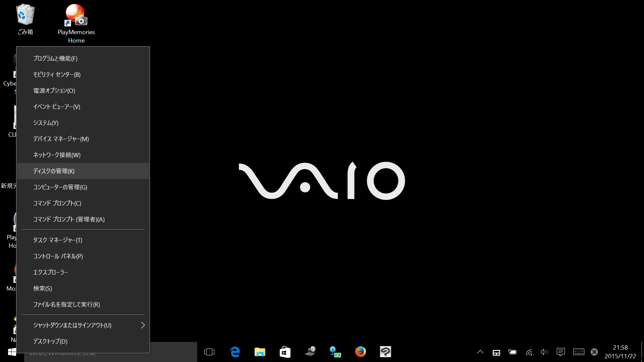Image resolution: width=644 pixels, height=362 pixels.
Task: Open the Clip Studio taskbar icon
Action: click(385, 352)
